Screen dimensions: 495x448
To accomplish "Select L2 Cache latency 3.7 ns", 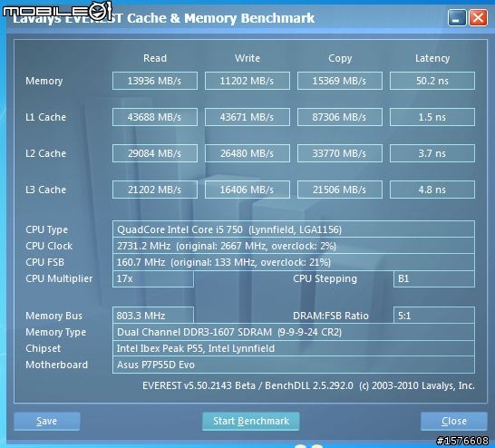I will [x=432, y=153].
